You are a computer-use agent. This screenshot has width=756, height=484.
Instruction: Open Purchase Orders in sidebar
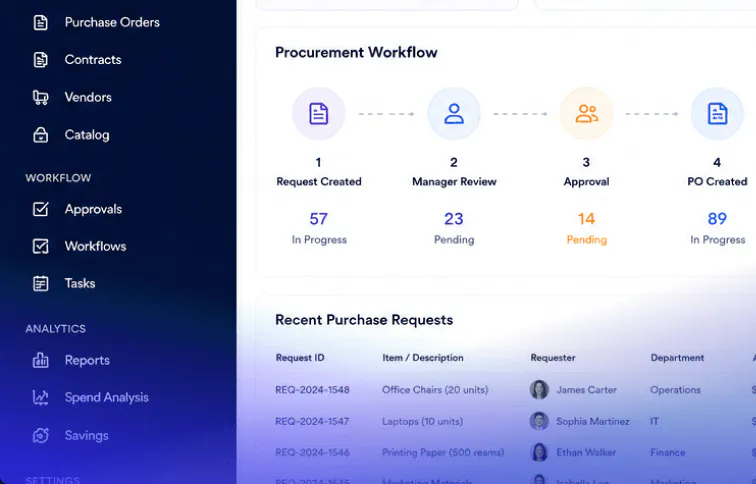112,22
